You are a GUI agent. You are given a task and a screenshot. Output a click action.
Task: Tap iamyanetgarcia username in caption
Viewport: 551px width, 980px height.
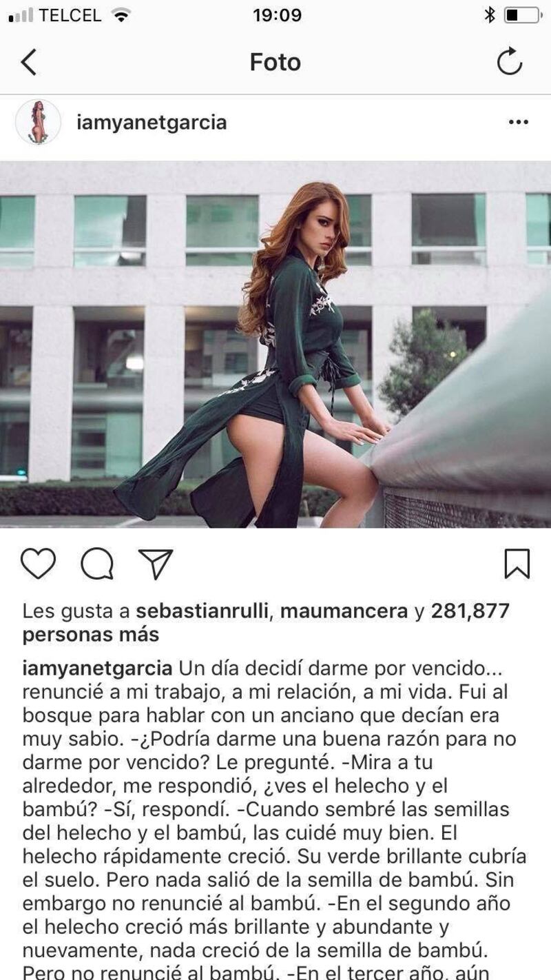click(x=97, y=669)
